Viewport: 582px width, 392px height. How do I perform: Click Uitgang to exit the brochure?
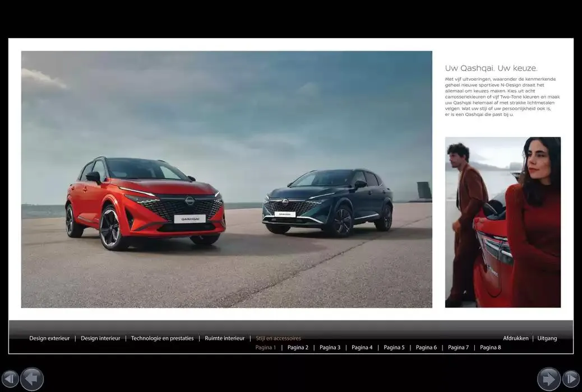click(547, 338)
